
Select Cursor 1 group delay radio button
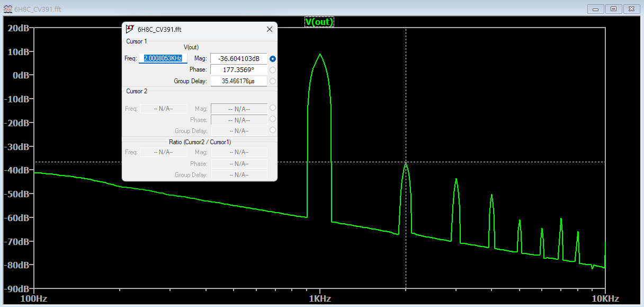273,81
